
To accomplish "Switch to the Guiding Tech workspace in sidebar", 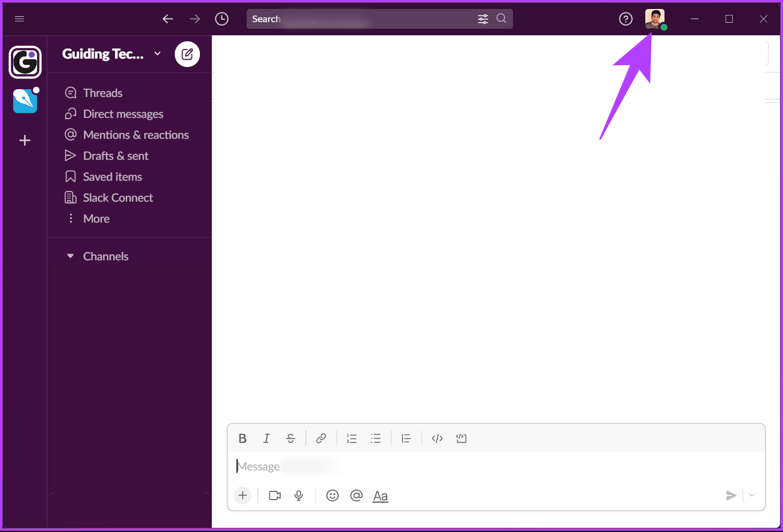I will tap(25, 62).
